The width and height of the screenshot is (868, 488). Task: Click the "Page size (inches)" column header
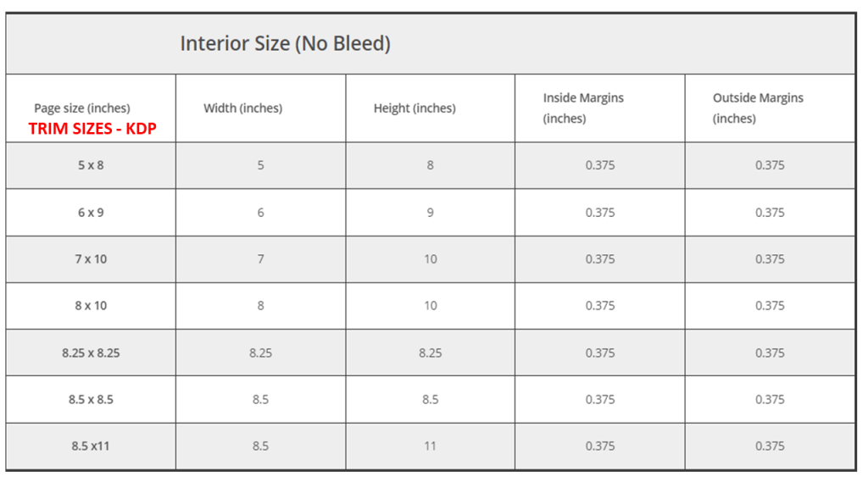click(x=82, y=108)
